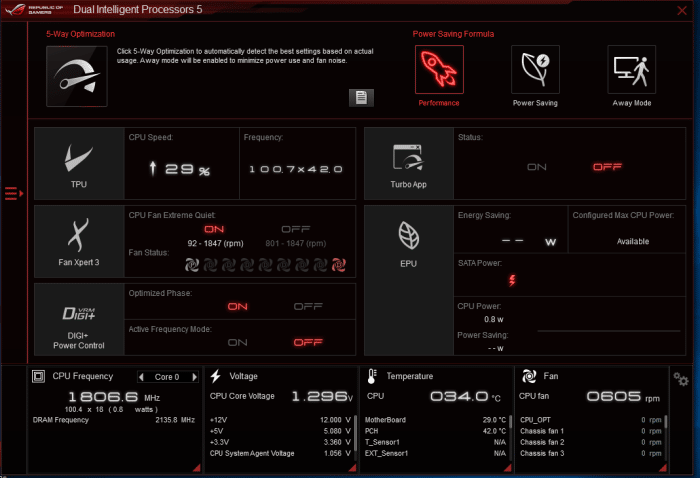The height and width of the screenshot is (478, 700).
Task: Click the CPU_OPT fan row
Action: pos(591,420)
